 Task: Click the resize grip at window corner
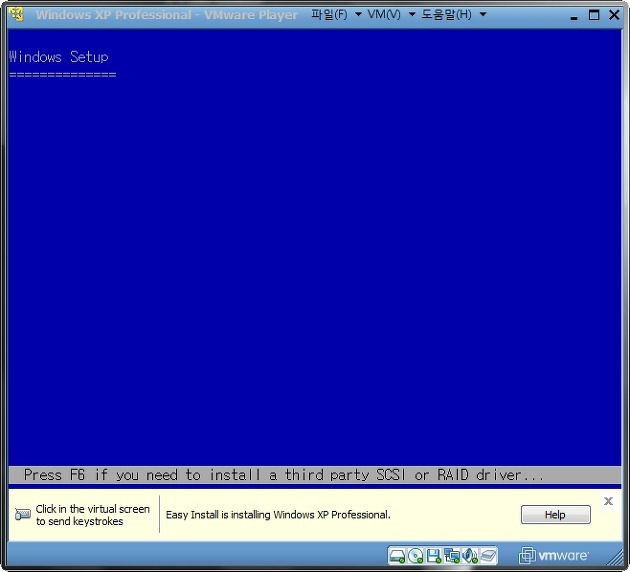pos(615,558)
